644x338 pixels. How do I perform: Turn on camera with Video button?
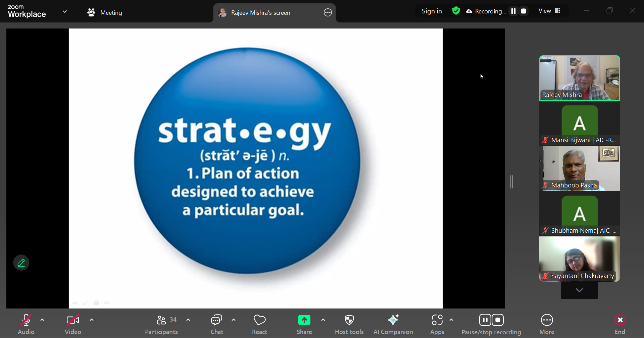[73, 324]
